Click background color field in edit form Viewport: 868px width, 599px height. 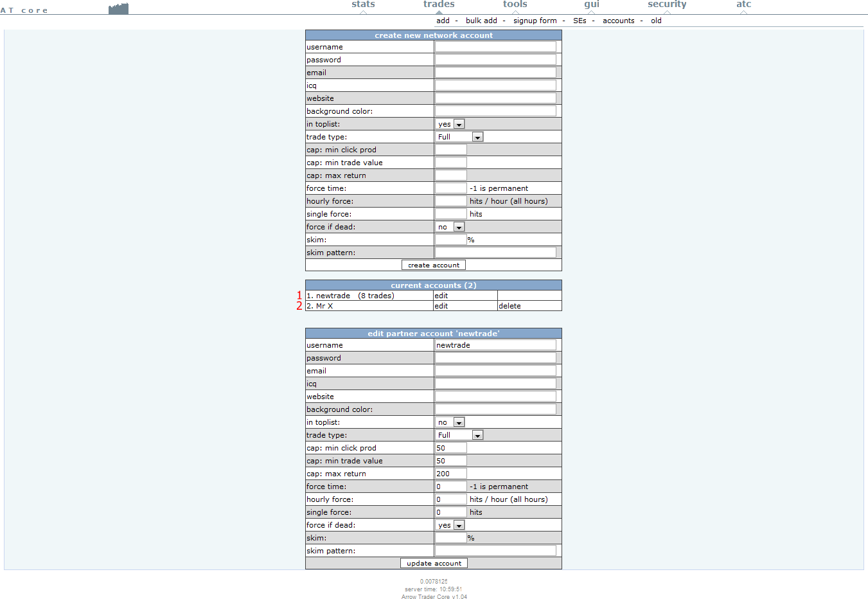495,409
